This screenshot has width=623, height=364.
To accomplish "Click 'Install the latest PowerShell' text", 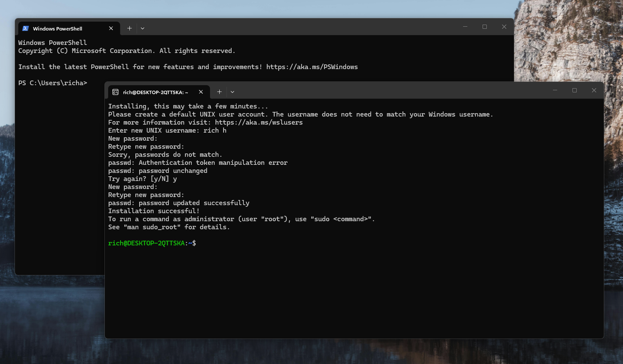I will click(74, 67).
